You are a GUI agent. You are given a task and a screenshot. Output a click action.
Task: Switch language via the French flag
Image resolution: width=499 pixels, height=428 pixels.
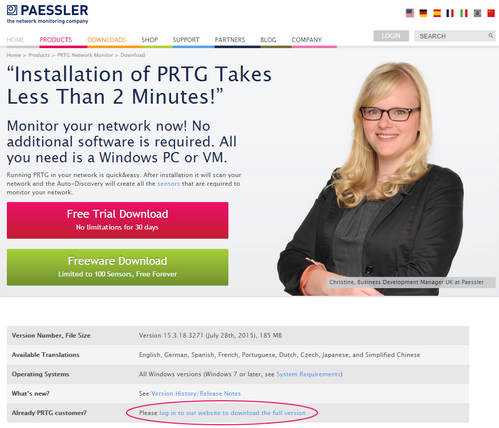tap(450, 13)
